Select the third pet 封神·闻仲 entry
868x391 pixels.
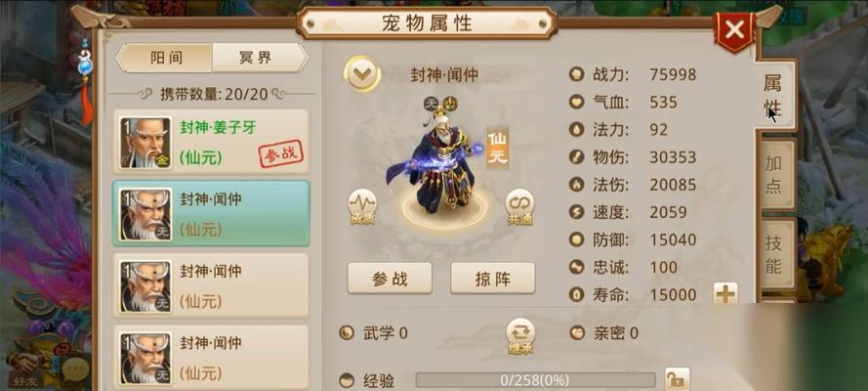211,285
